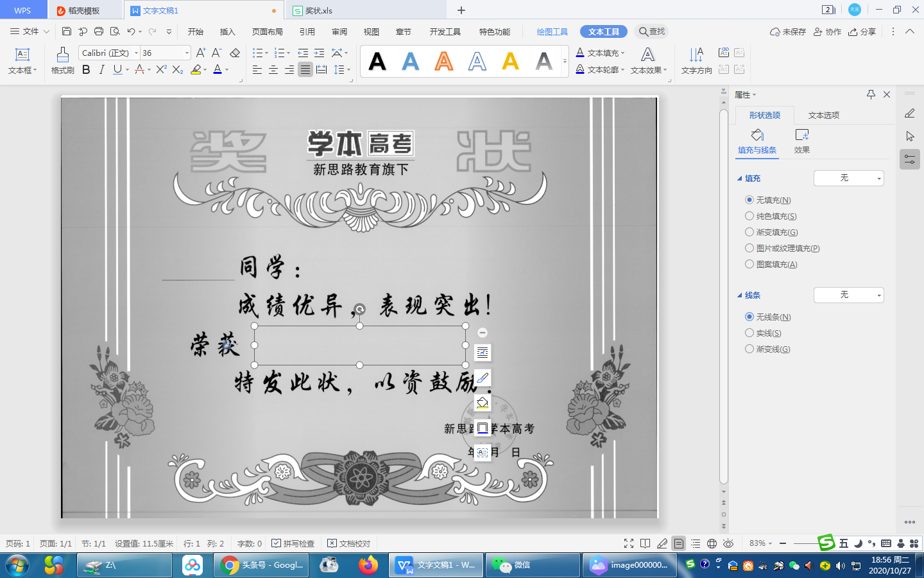Apply Subscript formatting
This screenshot has height=578, width=924.
click(178, 69)
